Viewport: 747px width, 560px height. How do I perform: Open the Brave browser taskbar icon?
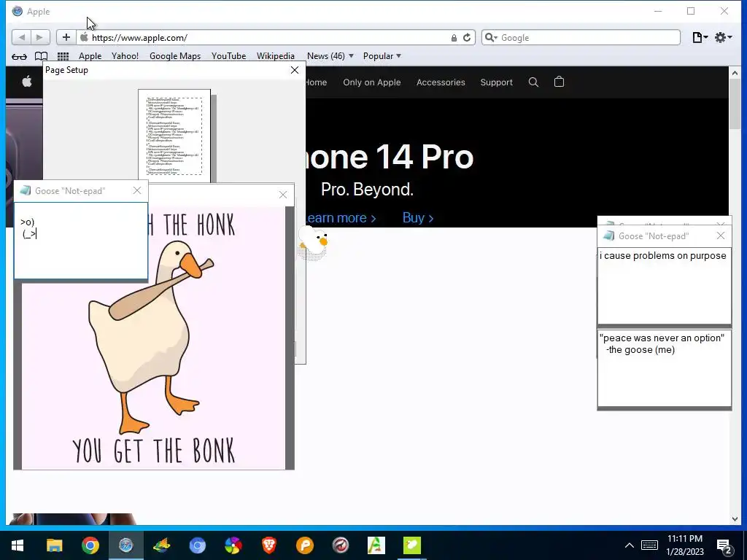tap(268, 545)
